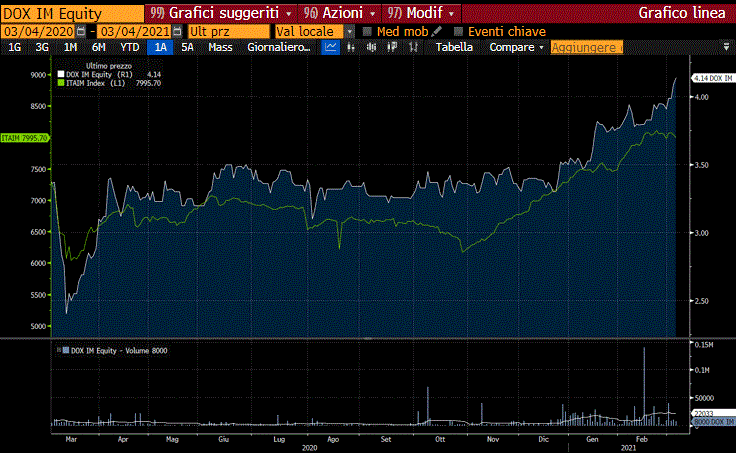The image size is (736, 453).
Task: Select the 5A time range tab
Action: pyautogui.click(x=187, y=47)
